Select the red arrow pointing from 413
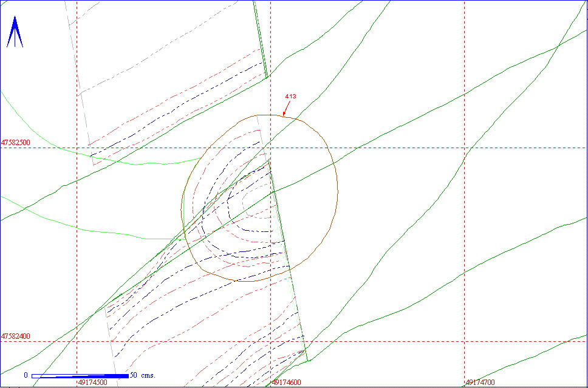Viewport: 588px width, 388px height. pos(286,108)
